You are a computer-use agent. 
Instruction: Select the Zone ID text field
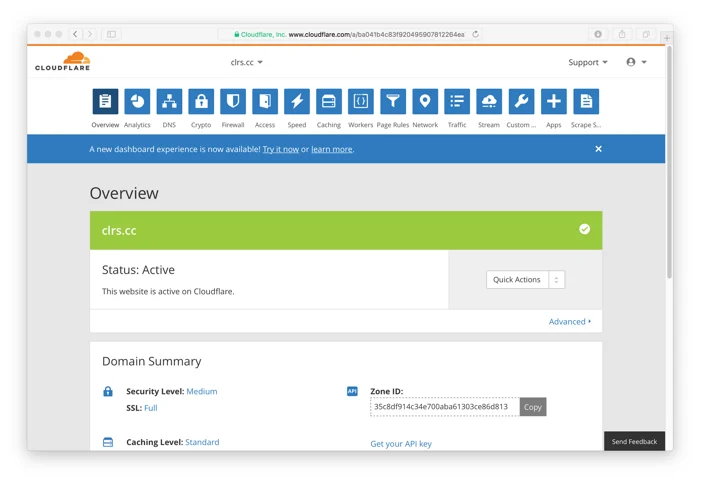445,407
